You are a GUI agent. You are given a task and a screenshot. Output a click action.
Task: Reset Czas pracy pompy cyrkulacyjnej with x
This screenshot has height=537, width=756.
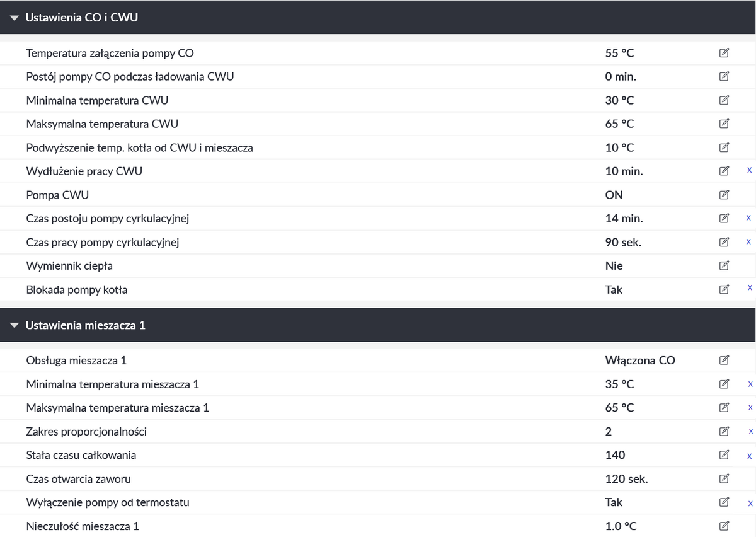tap(748, 241)
